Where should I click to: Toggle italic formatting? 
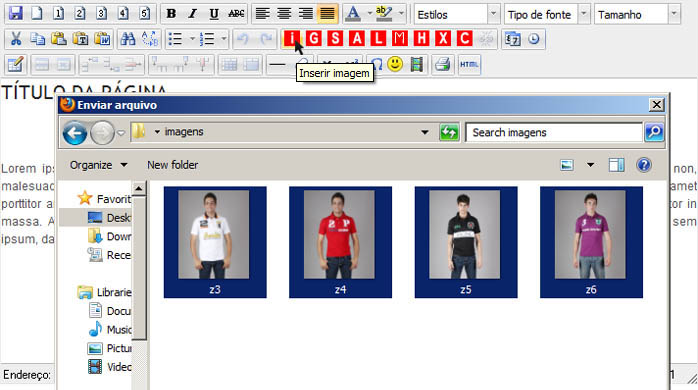pyautogui.click(x=192, y=13)
